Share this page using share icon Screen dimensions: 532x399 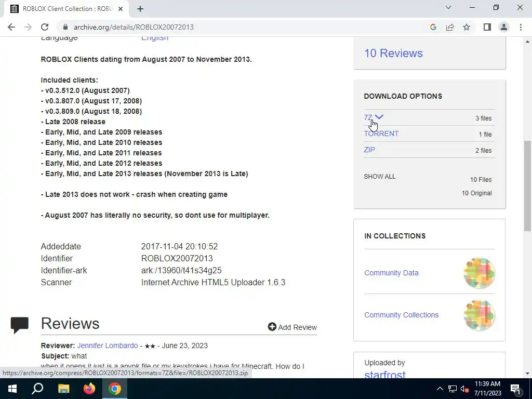[x=450, y=27]
